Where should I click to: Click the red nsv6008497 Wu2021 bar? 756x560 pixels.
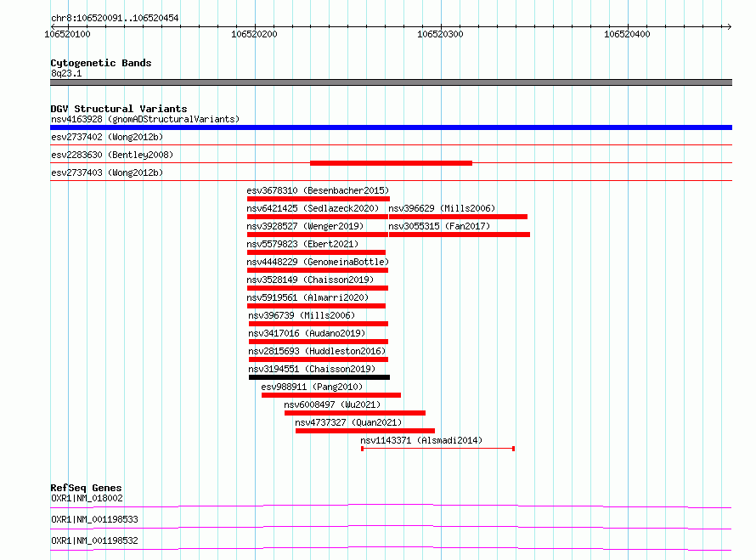click(355, 413)
